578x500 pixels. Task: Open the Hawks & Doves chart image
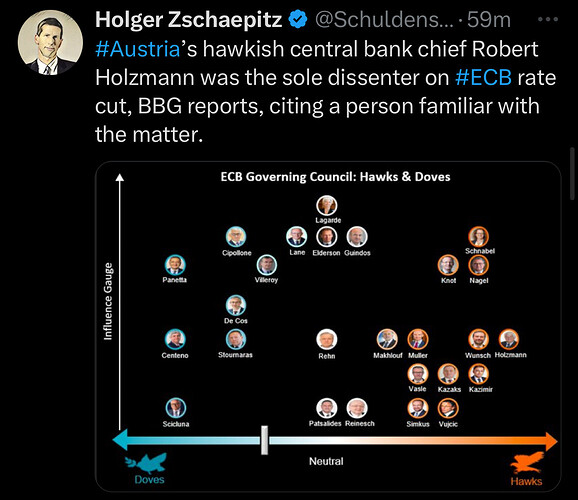[328, 327]
